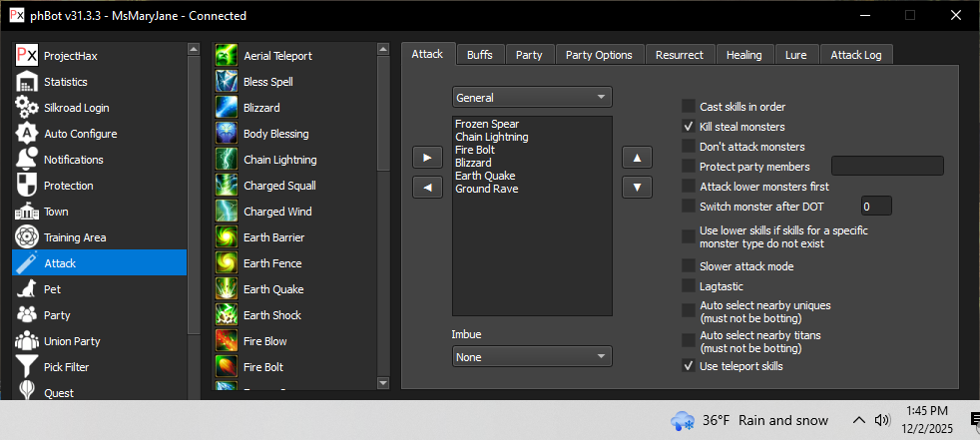Uncheck Use teleport skills option
The height and width of the screenshot is (440, 980).
pyautogui.click(x=689, y=366)
